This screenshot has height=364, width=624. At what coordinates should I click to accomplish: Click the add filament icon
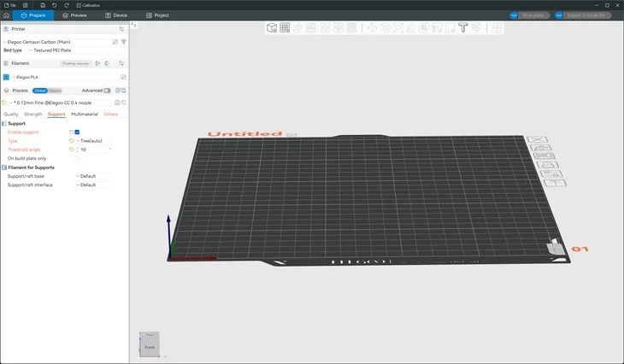(98, 63)
